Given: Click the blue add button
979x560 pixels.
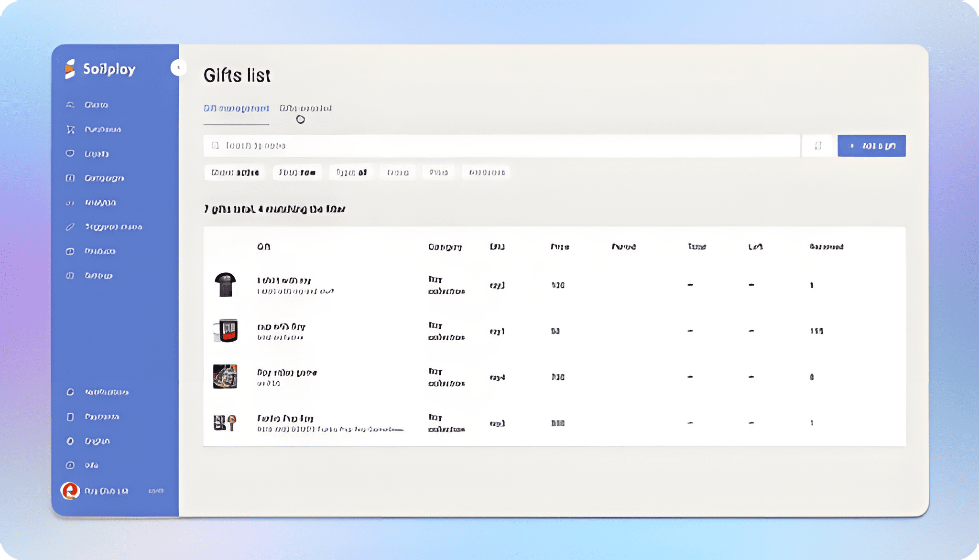Looking at the screenshot, I should click(871, 146).
